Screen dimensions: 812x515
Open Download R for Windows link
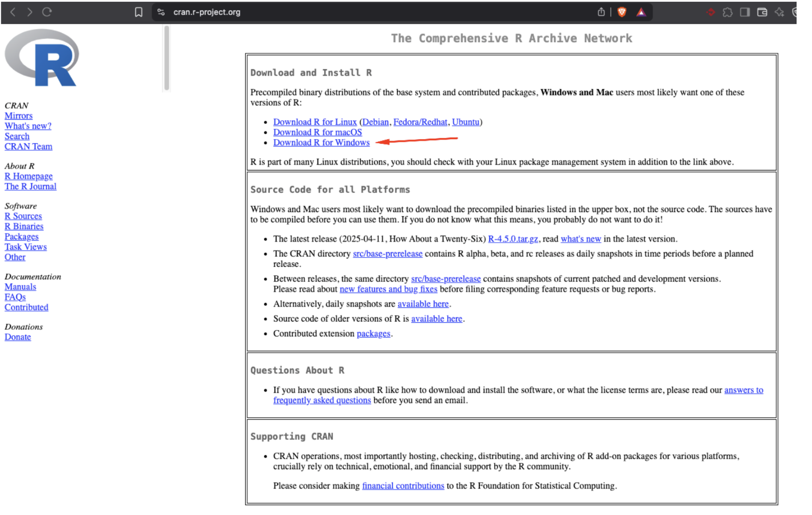point(321,143)
